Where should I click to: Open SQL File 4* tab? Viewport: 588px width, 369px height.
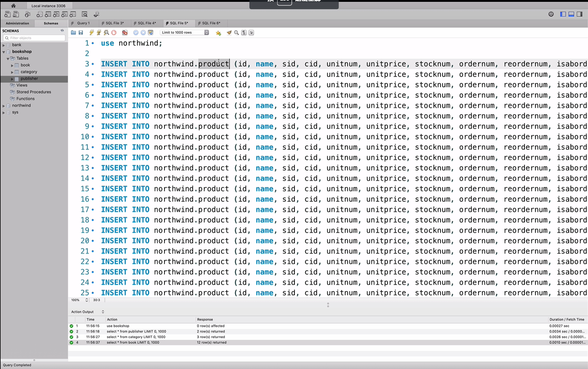click(147, 23)
